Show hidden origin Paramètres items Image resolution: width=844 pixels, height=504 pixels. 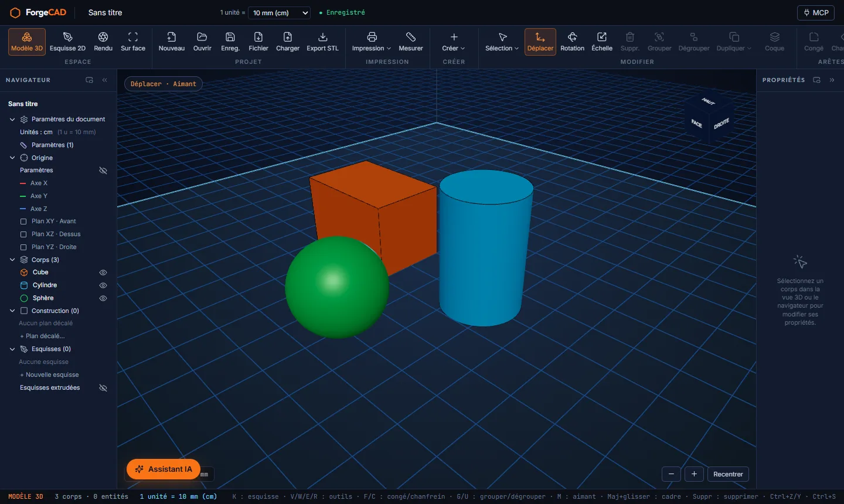pyautogui.click(x=103, y=171)
